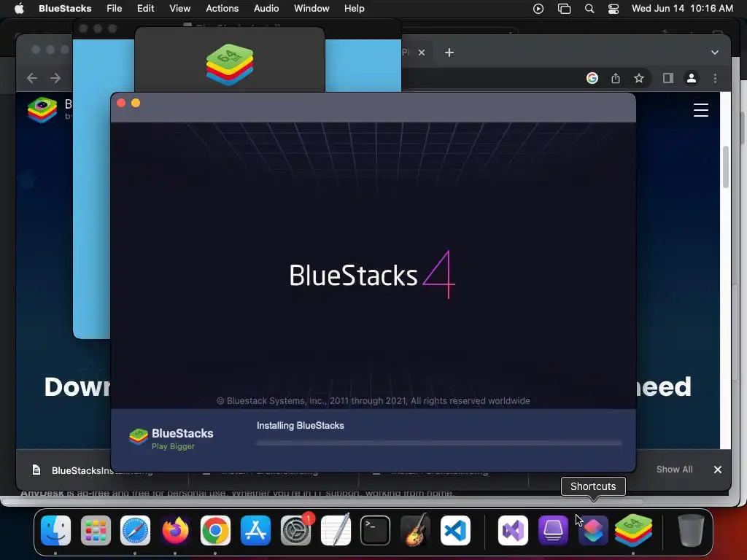Bookmark this page with the star icon
This screenshot has width=747, height=560.
point(639,78)
